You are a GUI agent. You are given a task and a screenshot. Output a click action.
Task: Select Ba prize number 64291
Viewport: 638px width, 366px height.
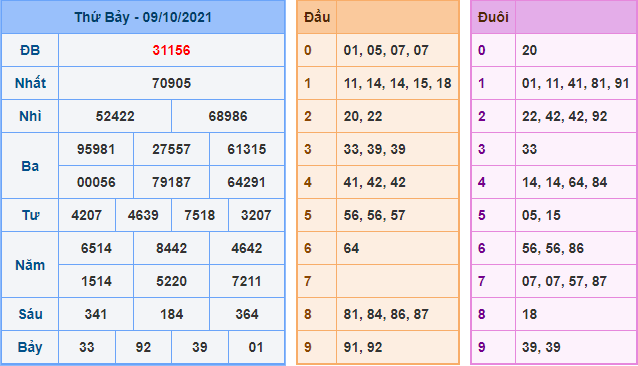click(x=247, y=182)
